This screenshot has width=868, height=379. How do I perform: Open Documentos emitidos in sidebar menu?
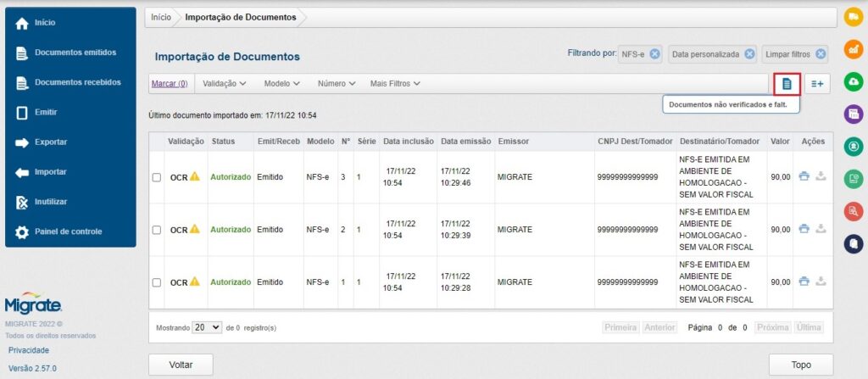pos(75,53)
